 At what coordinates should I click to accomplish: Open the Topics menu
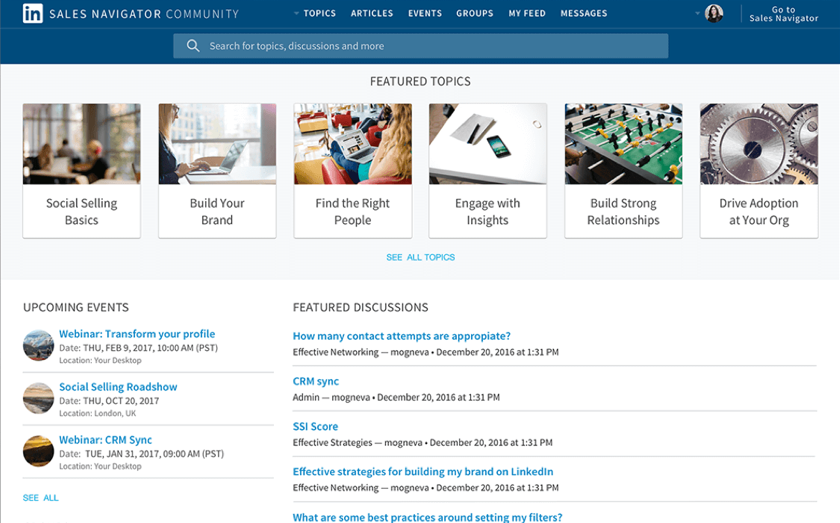pos(319,13)
